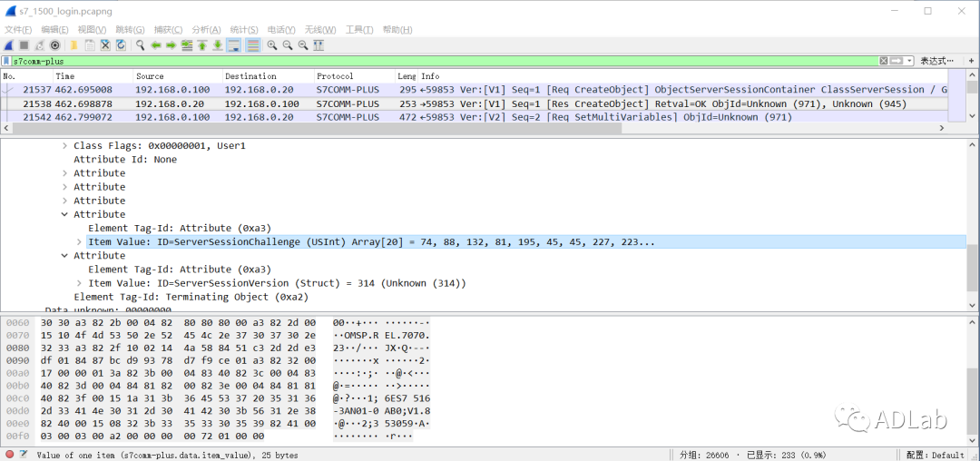Toggle auto-scroll during live capture
The width and height of the screenshot is (980, 461).
click(x=234, y=45)
